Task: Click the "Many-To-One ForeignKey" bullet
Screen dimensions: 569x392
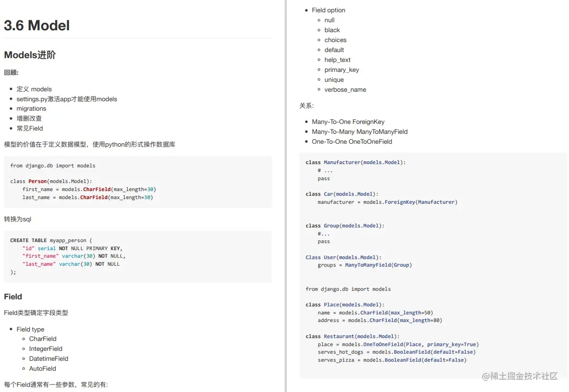Action: pos(348,122)
